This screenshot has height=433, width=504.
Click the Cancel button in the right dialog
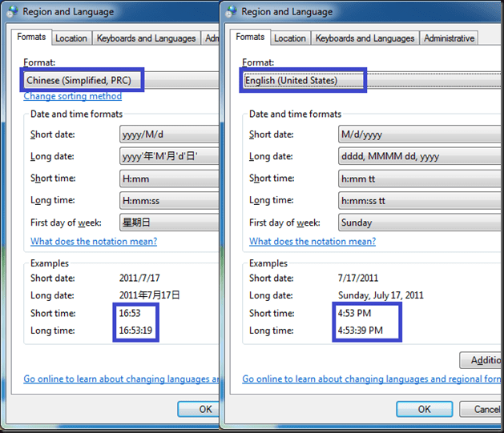coord(486,409)
